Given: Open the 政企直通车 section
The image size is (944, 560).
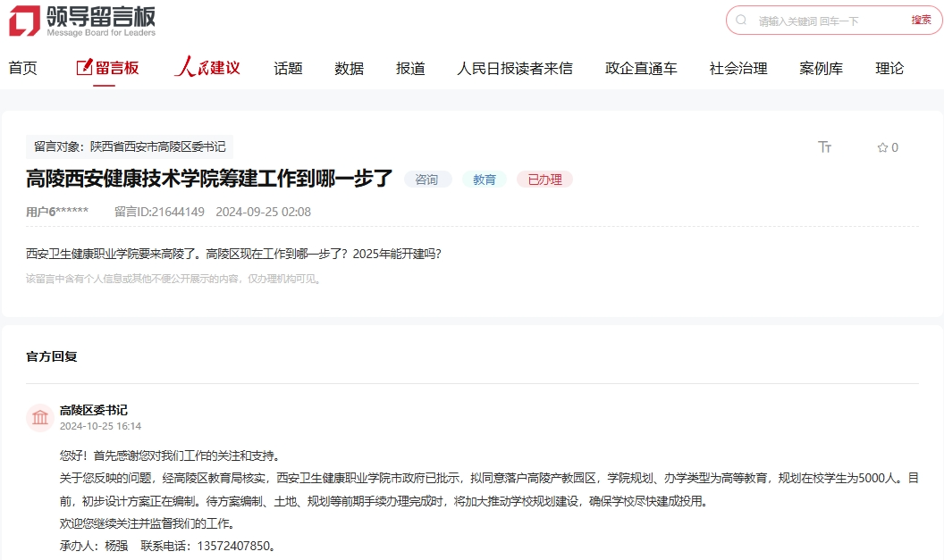Looking at the screenshot, I should 640,67.
